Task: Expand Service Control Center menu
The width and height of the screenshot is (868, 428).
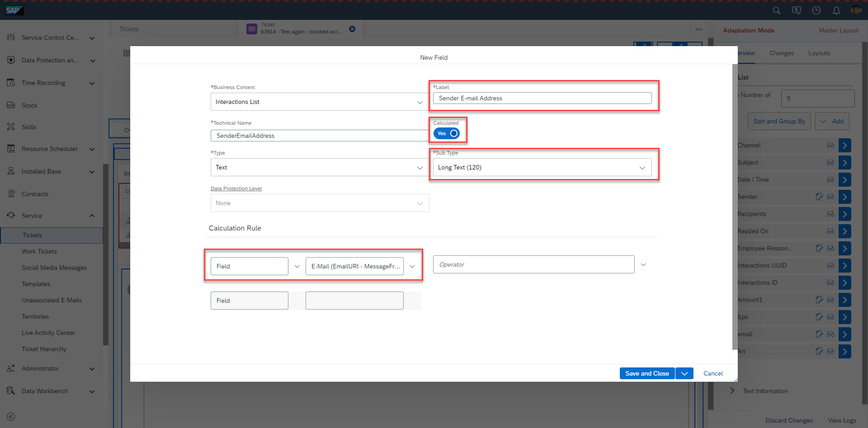Action: [x=92, y=38]
